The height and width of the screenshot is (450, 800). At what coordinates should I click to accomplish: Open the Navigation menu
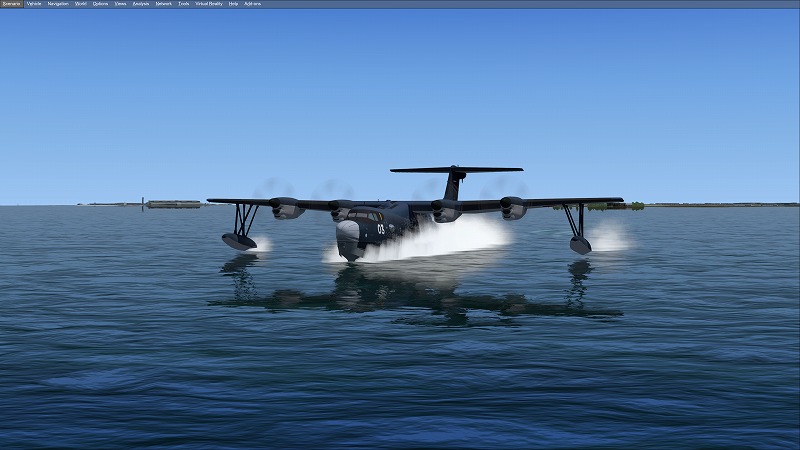tap(58, 4)
